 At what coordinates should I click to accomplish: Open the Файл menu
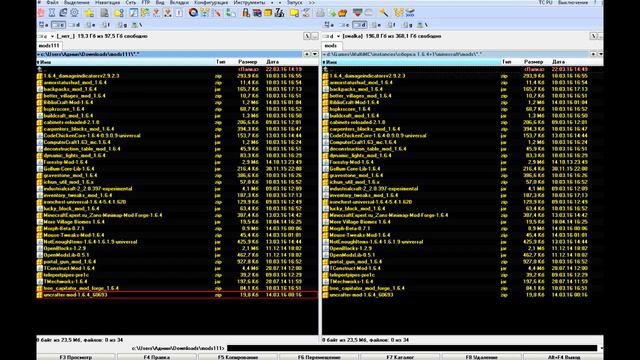click(52, 2)
